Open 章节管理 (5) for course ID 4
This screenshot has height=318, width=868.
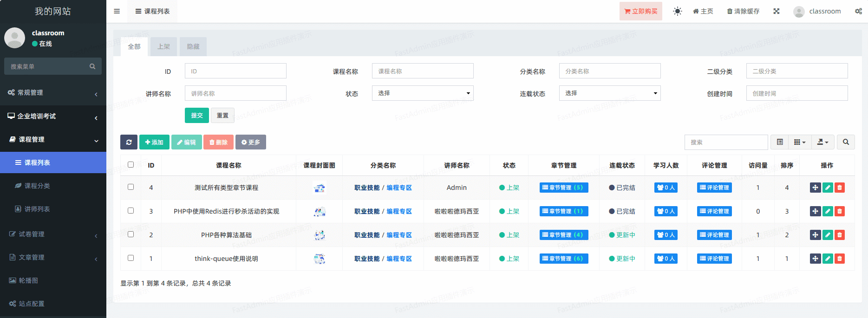click(564, 188)
